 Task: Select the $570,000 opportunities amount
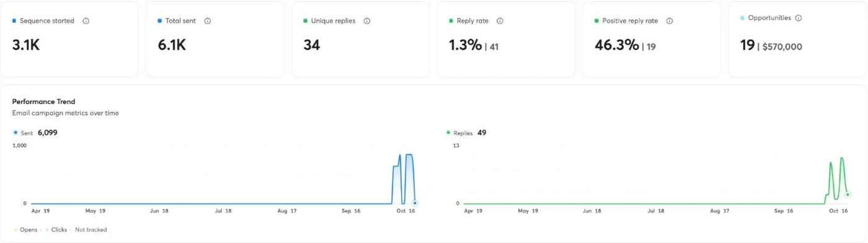pos(782,46)
